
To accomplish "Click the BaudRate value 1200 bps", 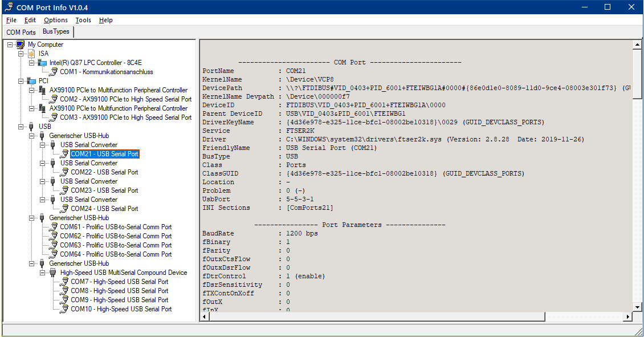I will 302,233.
